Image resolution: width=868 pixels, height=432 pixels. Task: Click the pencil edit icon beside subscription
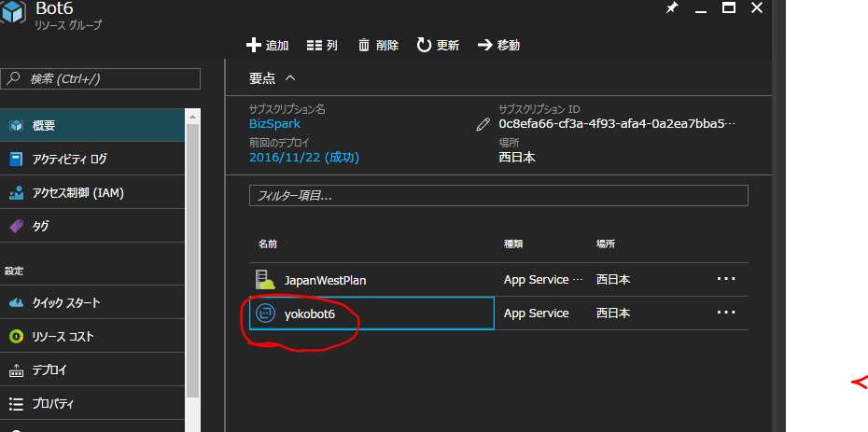coord(483,124)
